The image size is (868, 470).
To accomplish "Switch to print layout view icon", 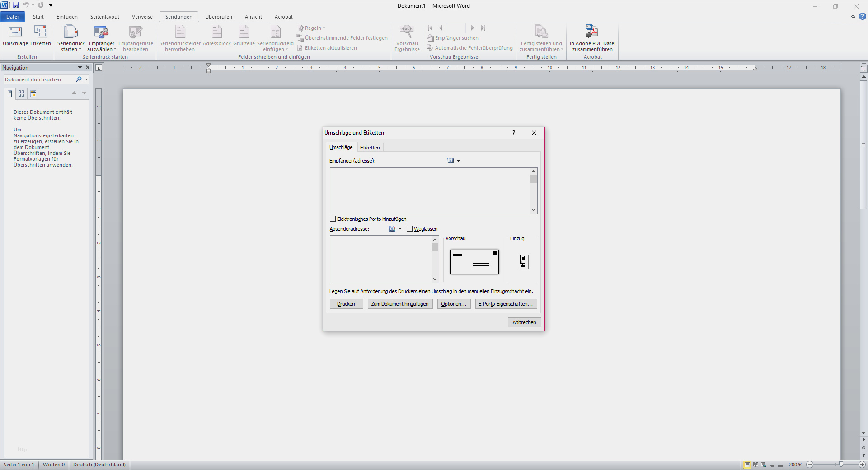I will coord(747,465).
